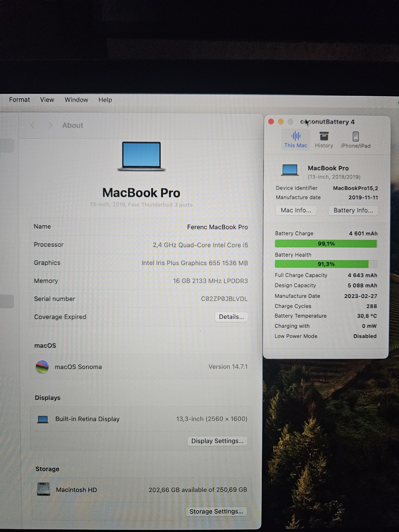
Task: Go back with the left chevron in About
Action: pos(32,125)
